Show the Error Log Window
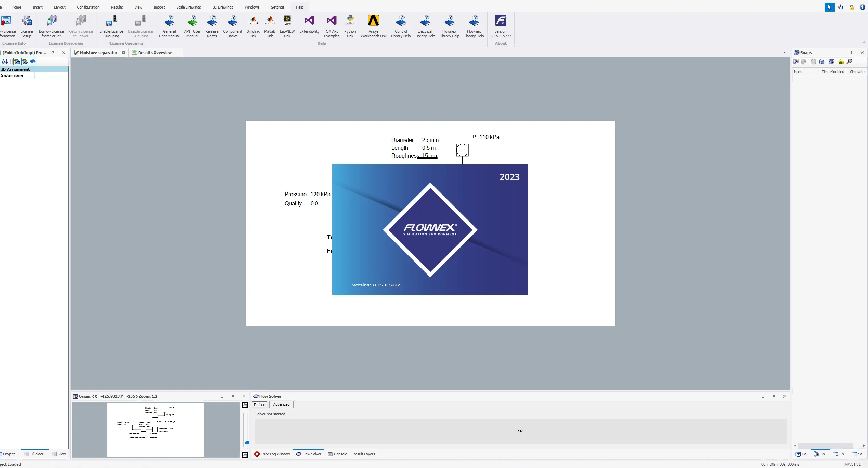The height and width of the screenshot is (468, 868). (x=272, y=454)
